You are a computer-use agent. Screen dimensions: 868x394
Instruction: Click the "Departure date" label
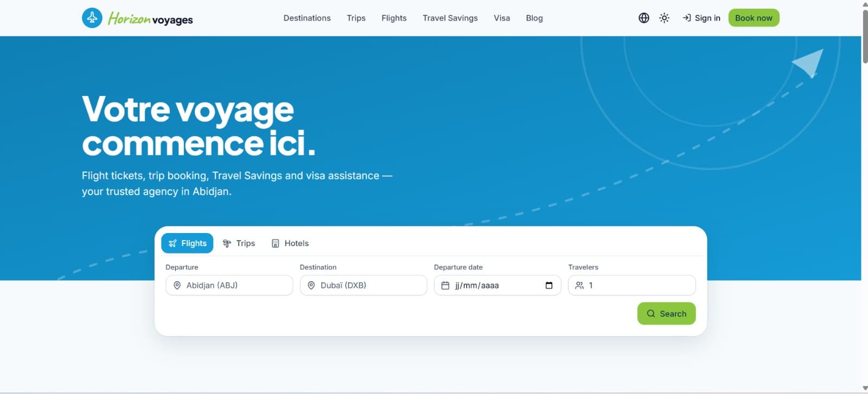tap(458, 267)
